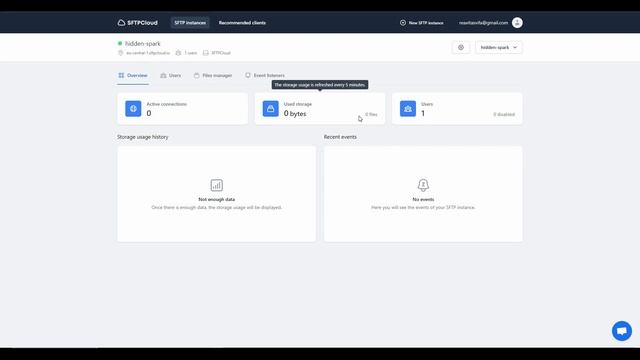Switch to the Overview tab
The width and height of the screenshot is (640, 360).
[x=133, y=76]
